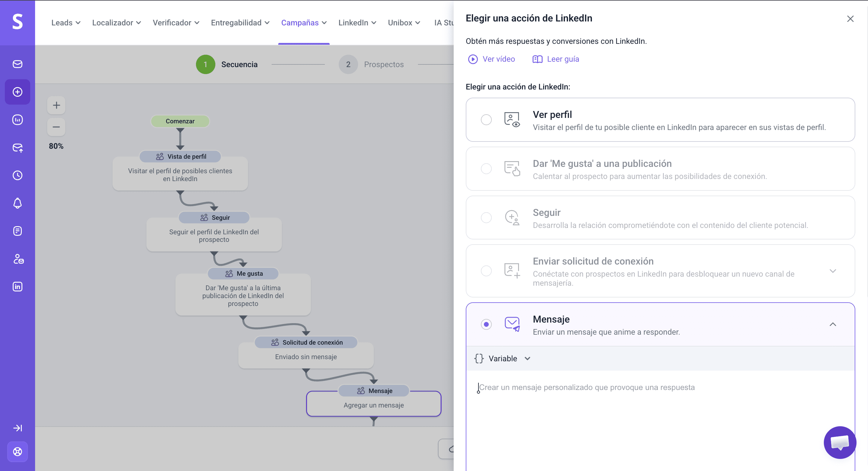Image resolution: width=868 pixels, height=471 pixels.
Task: Open the chat support bubble
Action: [x=840, y=442]
